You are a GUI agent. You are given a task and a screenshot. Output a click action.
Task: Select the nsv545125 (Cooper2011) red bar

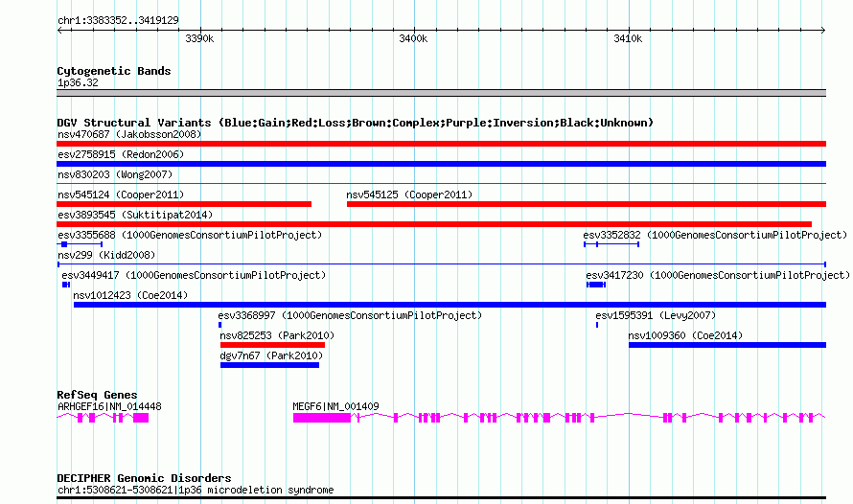click(587, 204)
